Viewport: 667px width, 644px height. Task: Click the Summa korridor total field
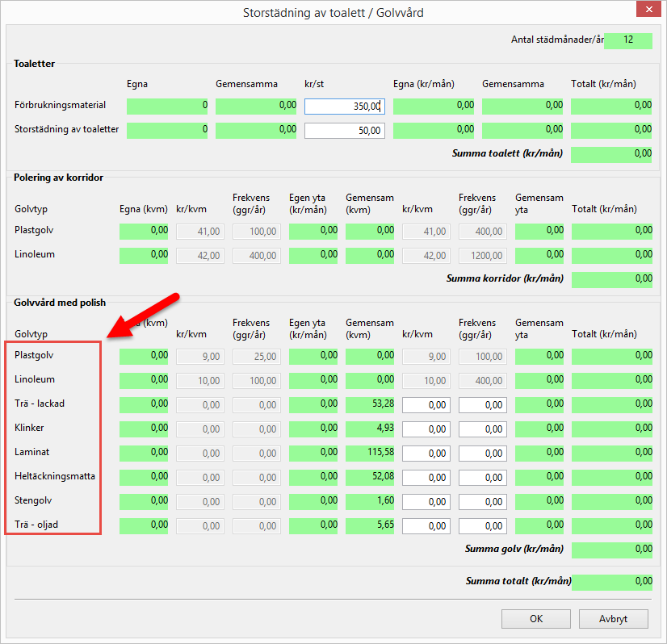tap(611, 279)
